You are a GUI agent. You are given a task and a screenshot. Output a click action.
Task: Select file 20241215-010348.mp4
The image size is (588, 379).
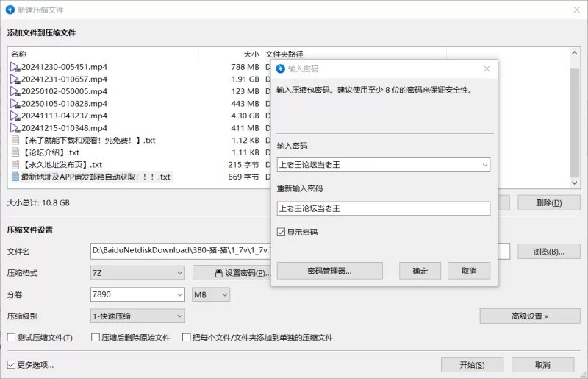(x=64, y=128)
